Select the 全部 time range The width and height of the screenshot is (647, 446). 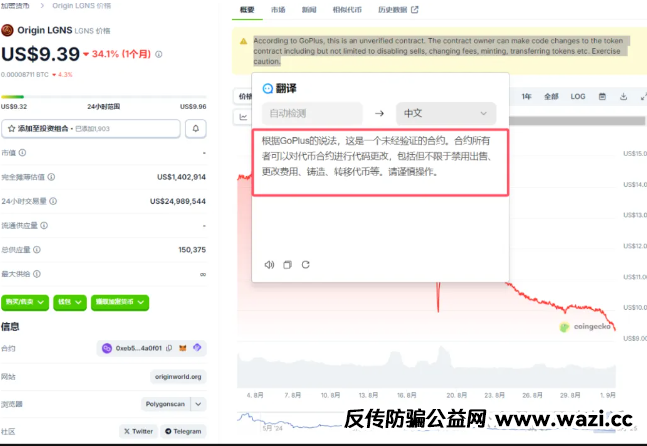[x=551, y=97]
